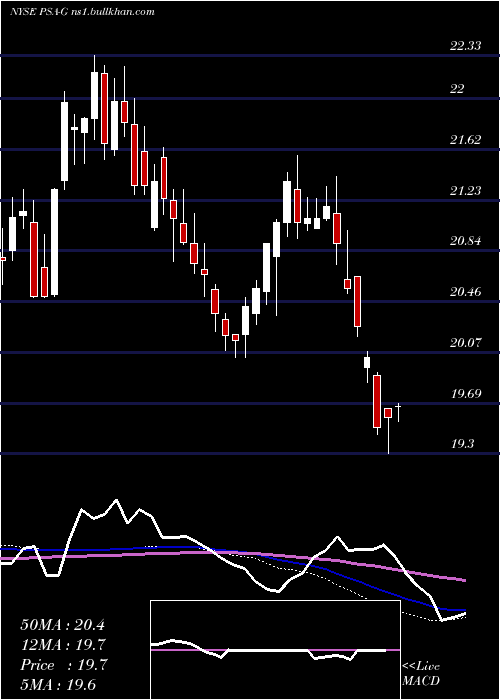500x700 pixels.
Task: Click the 19.3 price level label
Action: 462,444
